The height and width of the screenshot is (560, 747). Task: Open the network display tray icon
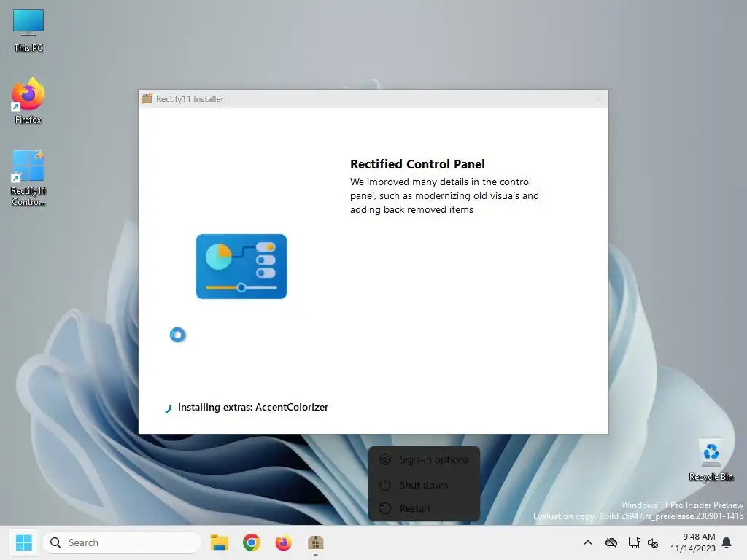click(x=634, y=542)
